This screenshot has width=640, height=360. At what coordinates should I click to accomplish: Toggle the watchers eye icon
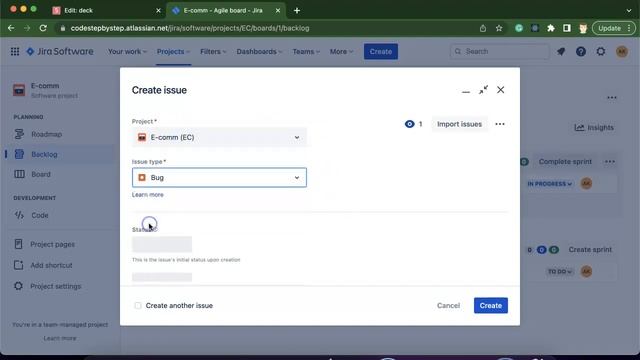[x=409, y=124]
